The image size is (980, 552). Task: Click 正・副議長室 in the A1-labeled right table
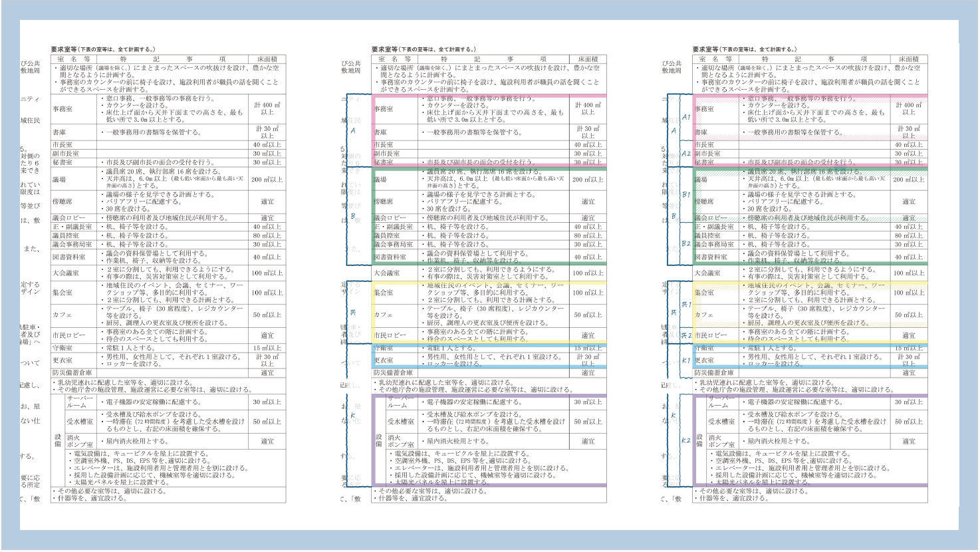[714, 227]
